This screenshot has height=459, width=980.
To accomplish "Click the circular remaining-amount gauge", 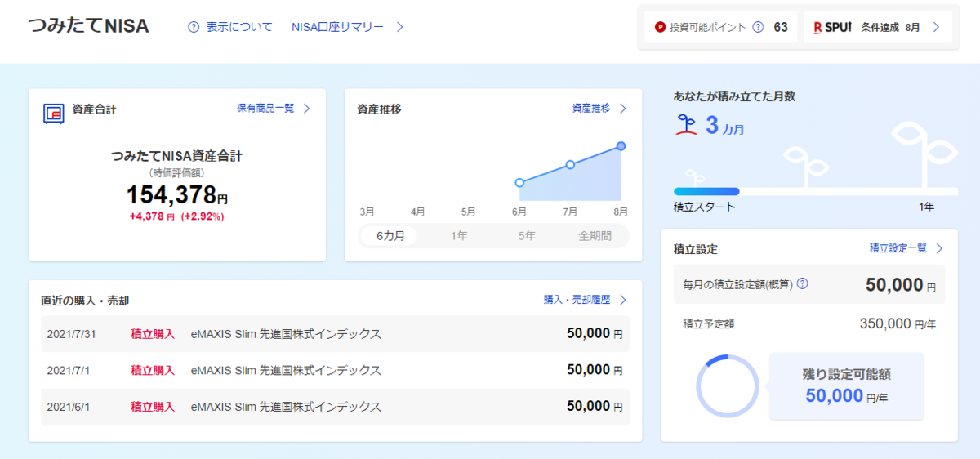I will point(728,386).
